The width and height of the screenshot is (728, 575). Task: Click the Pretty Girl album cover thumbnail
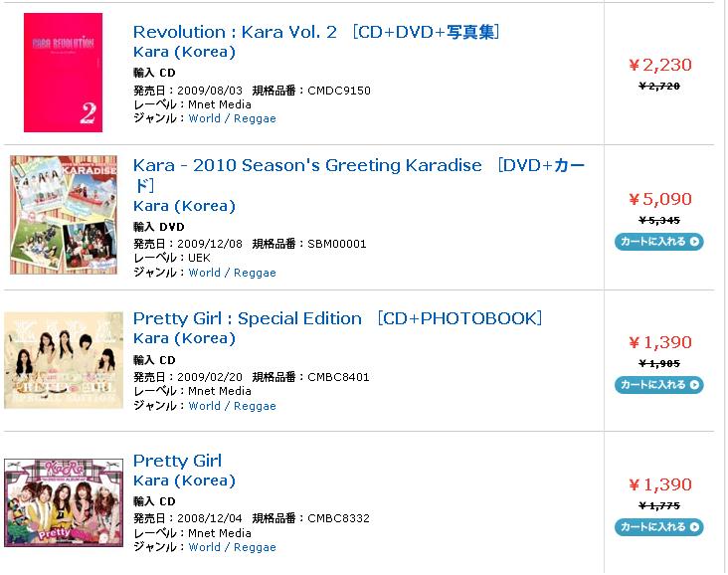pos(64,502)
